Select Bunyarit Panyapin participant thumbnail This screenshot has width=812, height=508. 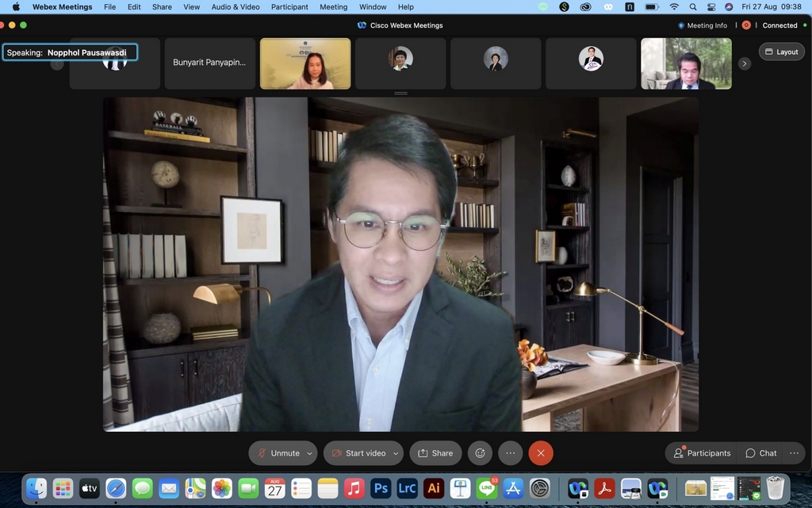pyautogui.click(x=210, y=63)
